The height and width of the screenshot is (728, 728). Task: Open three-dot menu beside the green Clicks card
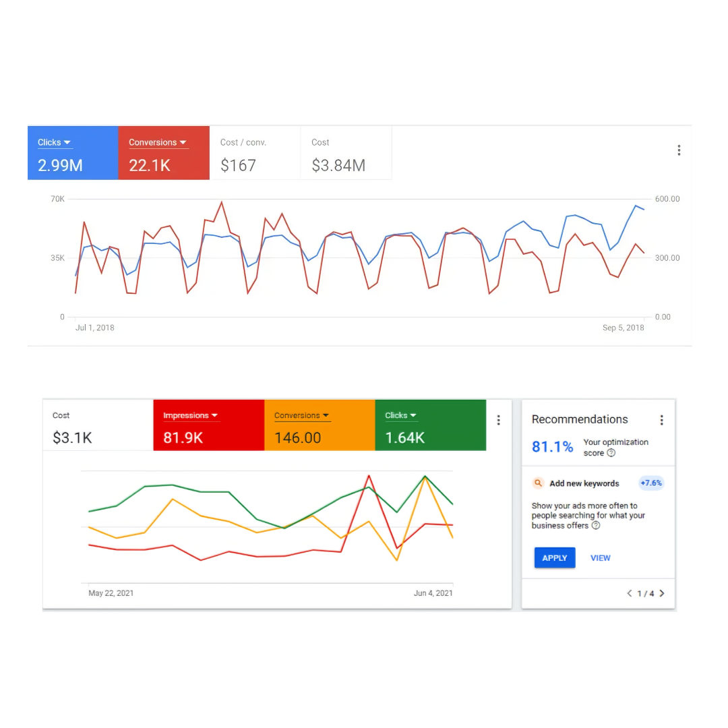click(x=499, y=420)
